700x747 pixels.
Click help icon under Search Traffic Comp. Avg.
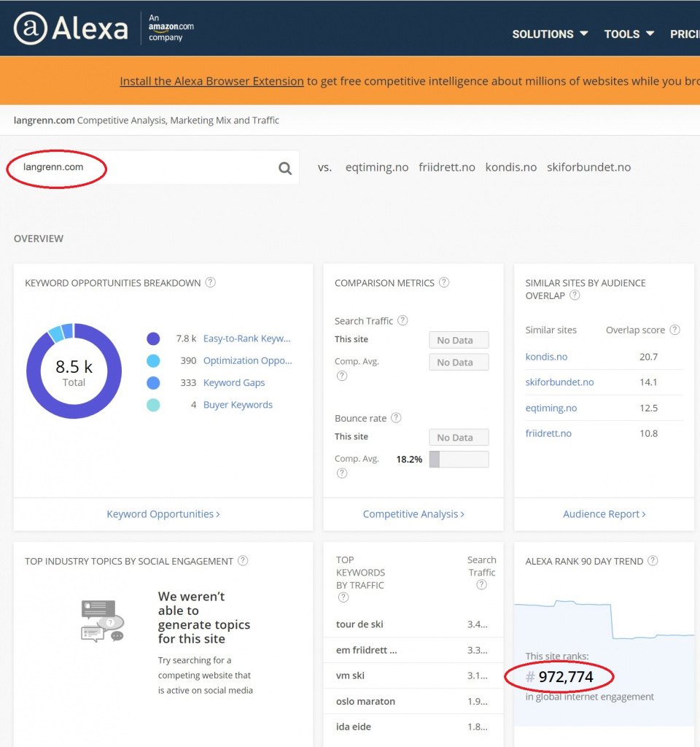pos(342,376)
